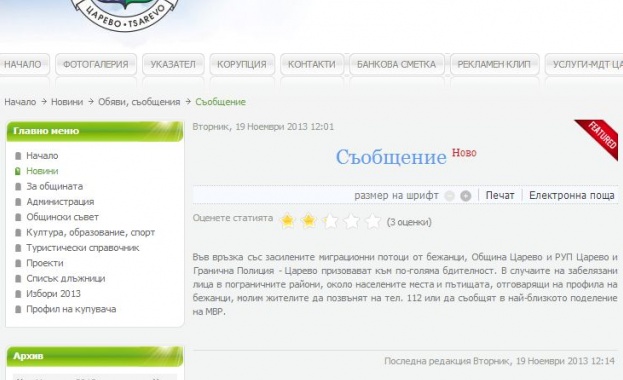The image size is (623, 380).
Task: Click page icon beside Общински съвет
Action: click(x=18, y=217)
